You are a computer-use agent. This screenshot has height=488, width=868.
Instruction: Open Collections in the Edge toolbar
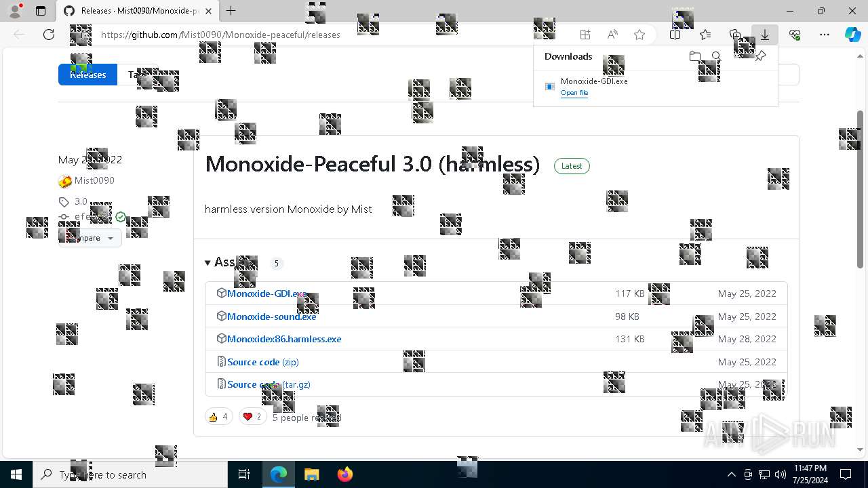pos(735,35)
